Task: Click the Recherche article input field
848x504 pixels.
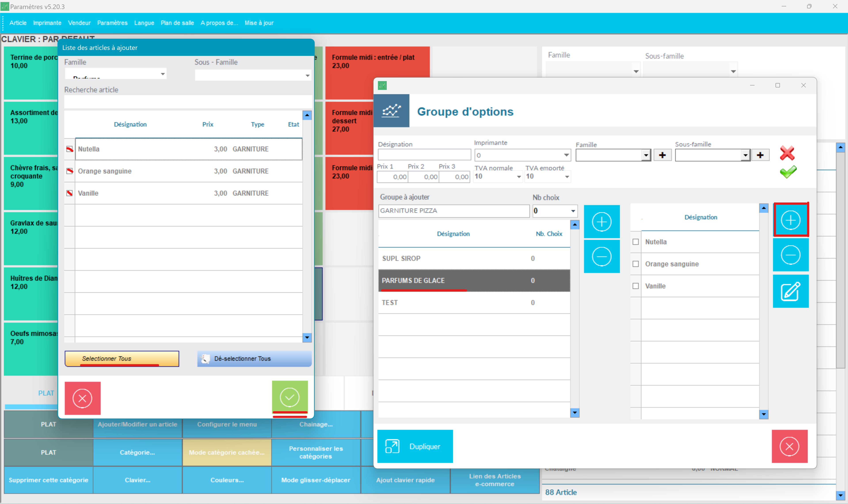Action: coord(188,102)
